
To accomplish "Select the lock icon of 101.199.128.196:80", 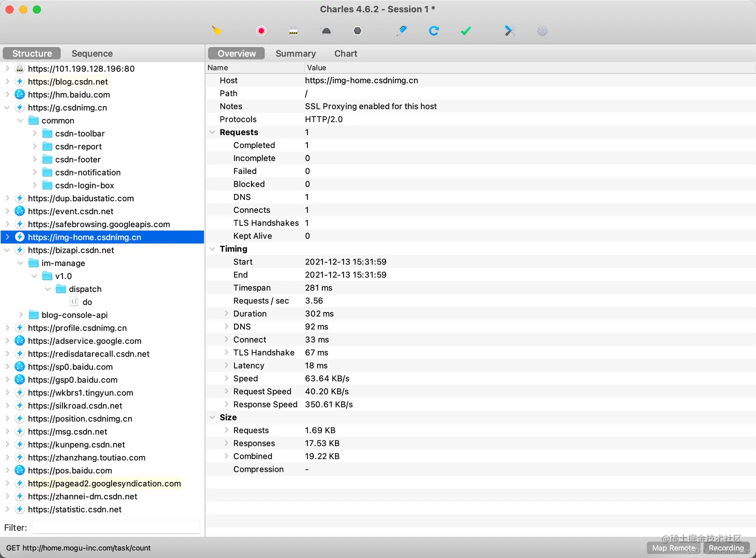I will (19, 68).
